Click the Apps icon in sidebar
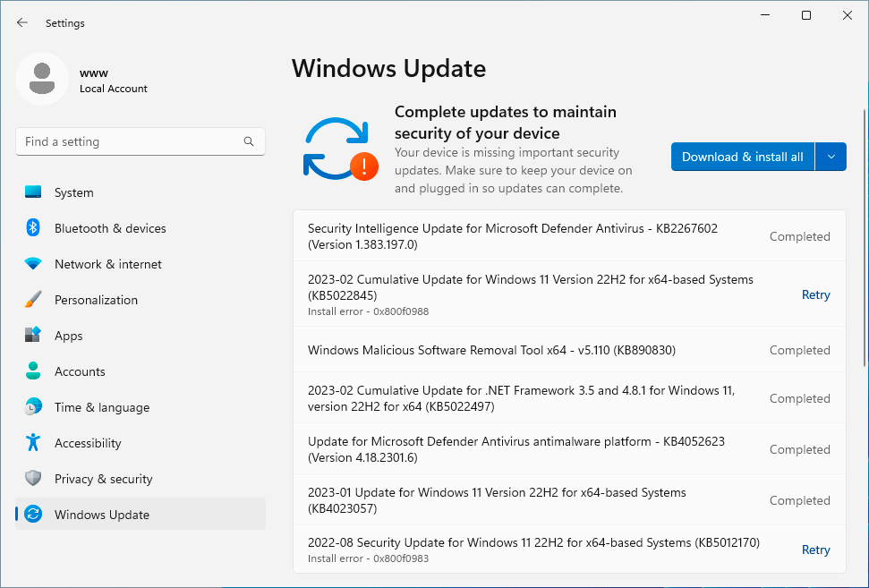This screenshot has width=869, height=588. [x=33, y=336]
